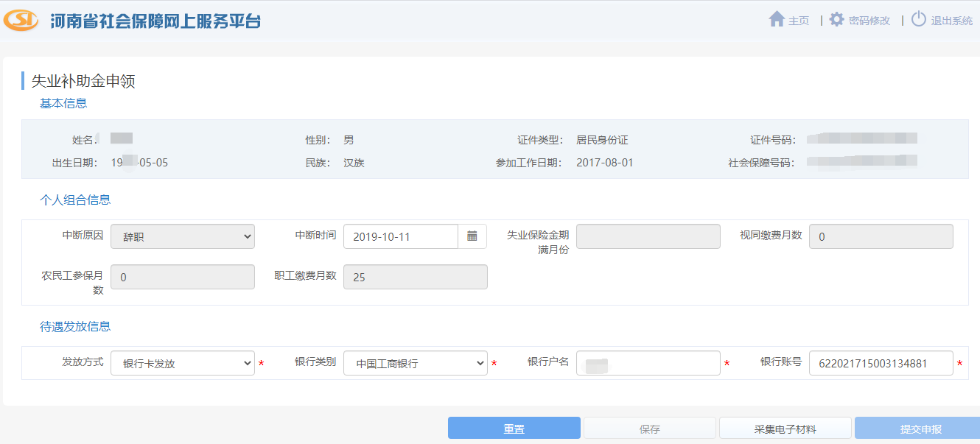
Task: Click the orange SI platform logo
Action: coord(21,20)
